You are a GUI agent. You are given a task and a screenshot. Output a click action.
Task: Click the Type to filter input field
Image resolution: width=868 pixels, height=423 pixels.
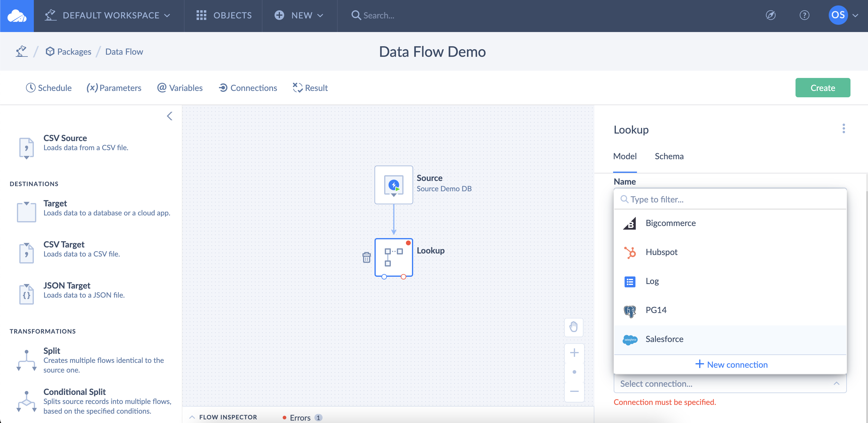730,199
